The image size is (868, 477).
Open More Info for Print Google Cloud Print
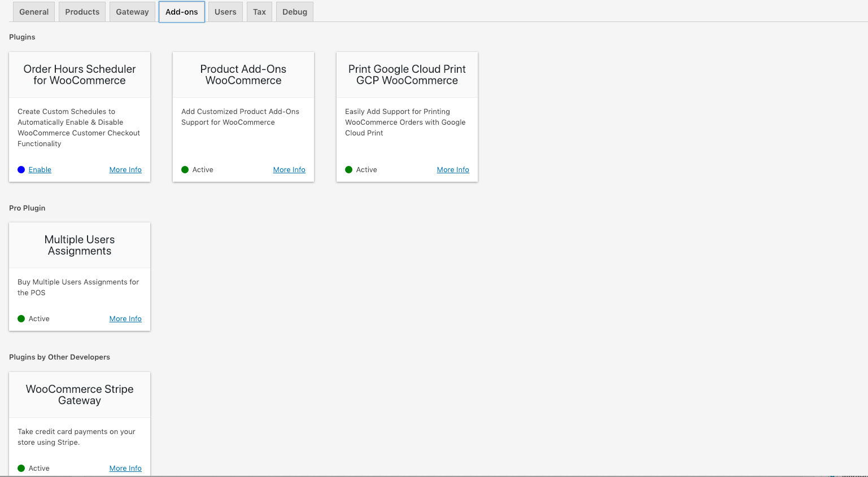click(x=453, y=170)
